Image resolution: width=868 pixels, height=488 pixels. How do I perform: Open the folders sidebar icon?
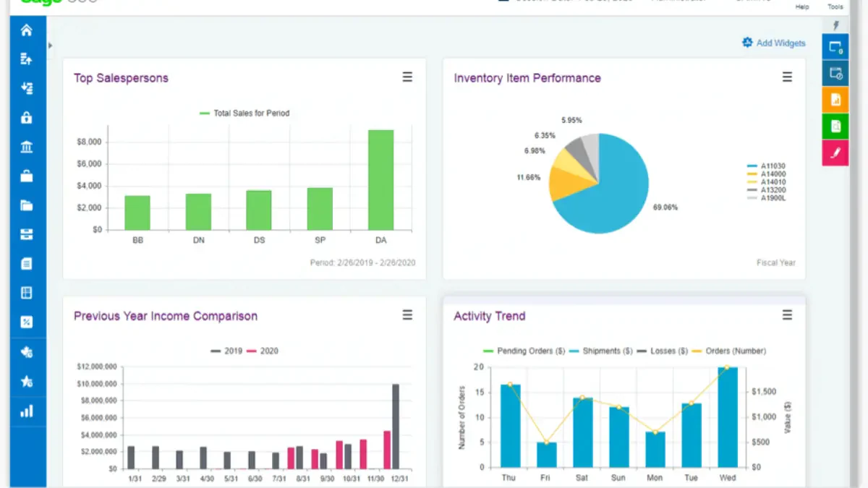(x=27, y=205)
